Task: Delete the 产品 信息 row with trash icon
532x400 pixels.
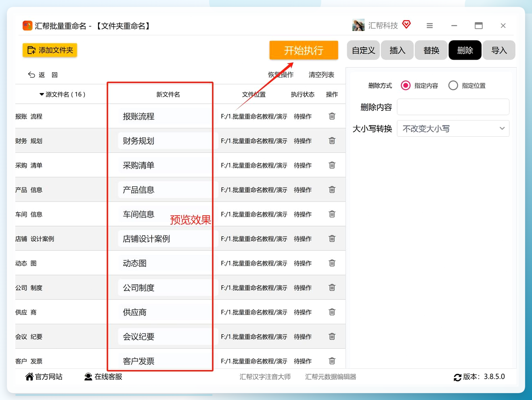Action: [x=332, y=190]
